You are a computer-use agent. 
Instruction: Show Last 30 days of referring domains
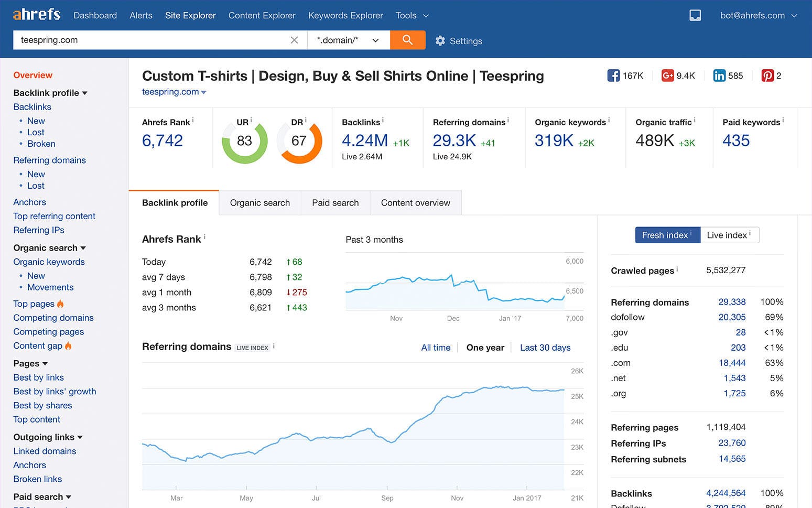tap(545, 348)
